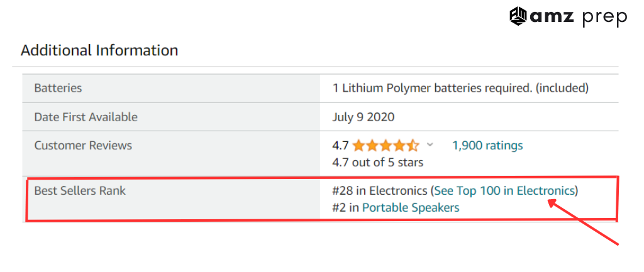Select the Batteries row label
Viewport: 644px width, 272px height.
click(58, 88)
